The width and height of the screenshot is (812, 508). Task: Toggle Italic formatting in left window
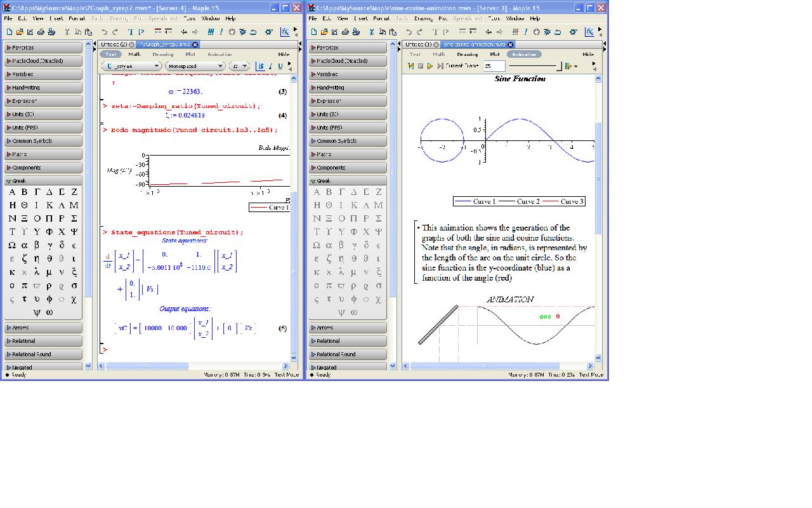click(x=270, y=66)
